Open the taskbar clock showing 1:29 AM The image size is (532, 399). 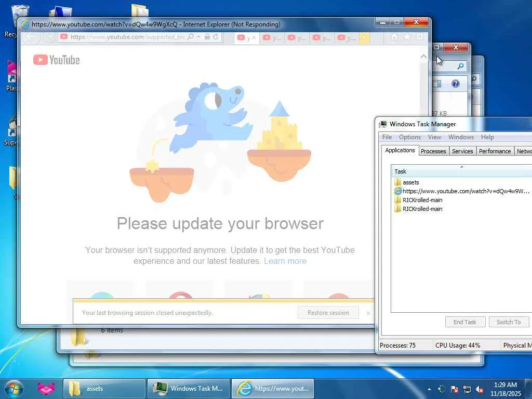[x=505, y=389]
